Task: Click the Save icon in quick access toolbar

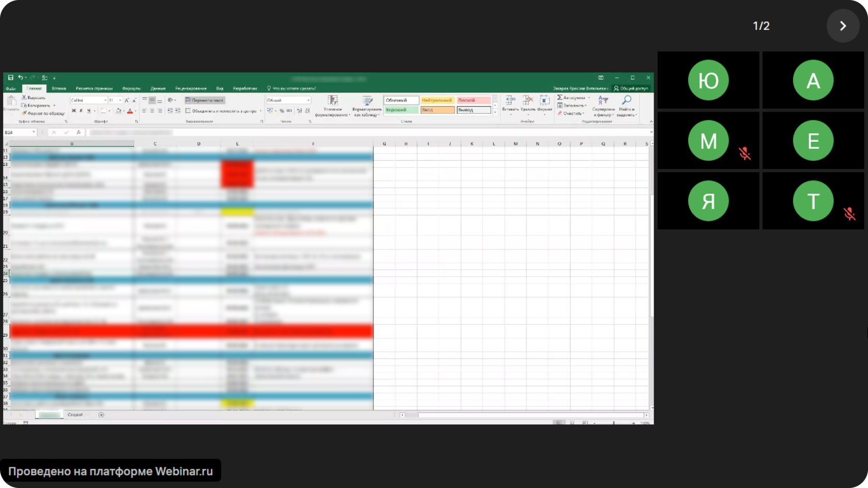Action: pos(10,78)
